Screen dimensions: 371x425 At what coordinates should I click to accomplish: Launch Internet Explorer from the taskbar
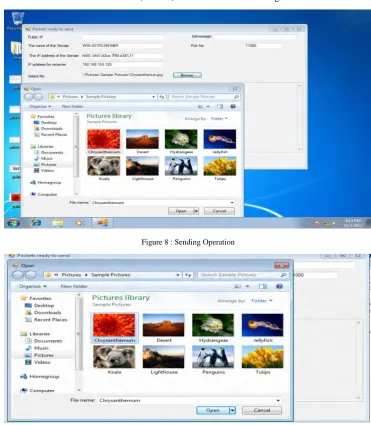tap(36, 223)
